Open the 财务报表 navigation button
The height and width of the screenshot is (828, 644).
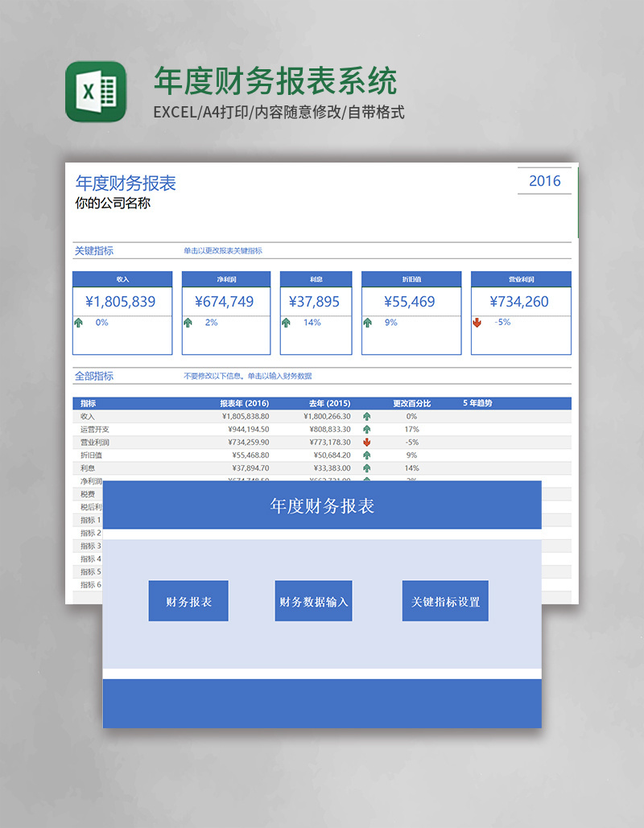tap(188, 600)
